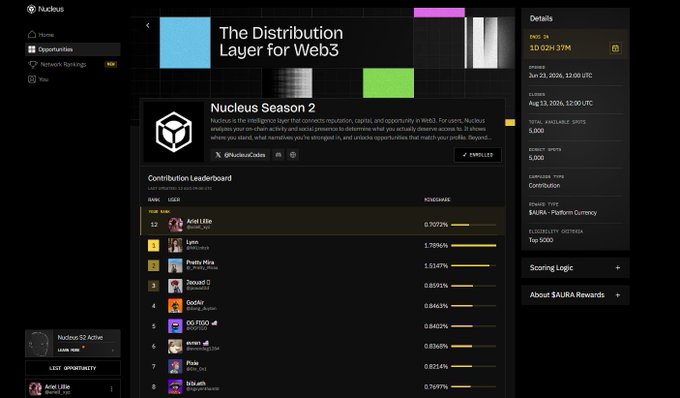
Task: Click the Home house icon
Action: click(32, 34)
